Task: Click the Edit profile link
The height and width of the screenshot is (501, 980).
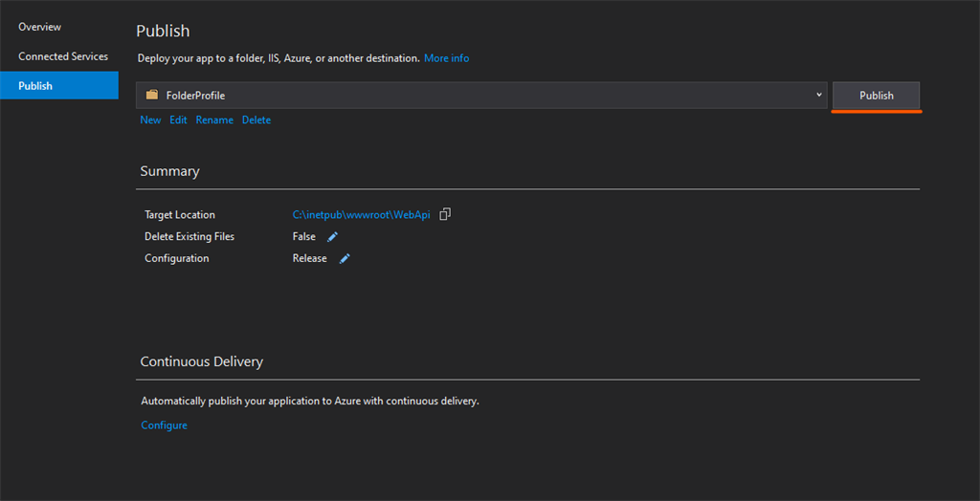Action: click(x=178, y=120)
